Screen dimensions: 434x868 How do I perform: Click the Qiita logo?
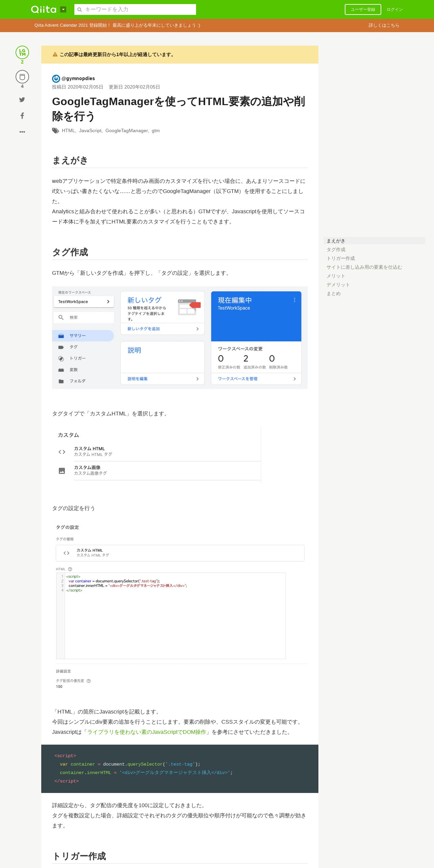44,9
